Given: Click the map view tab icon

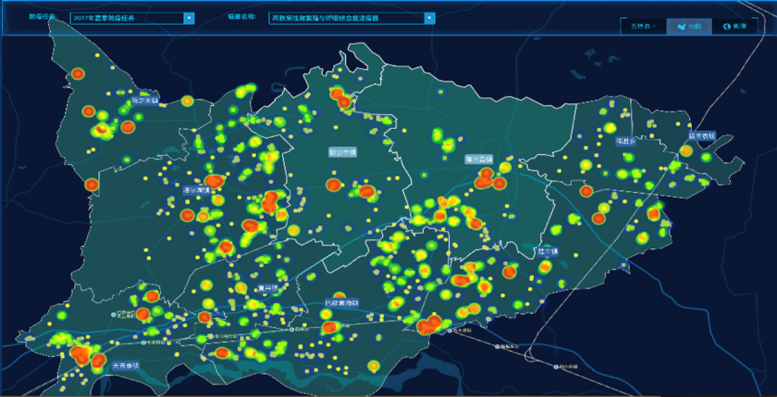Looking at the screenshot, I should [x=683, y=27].
